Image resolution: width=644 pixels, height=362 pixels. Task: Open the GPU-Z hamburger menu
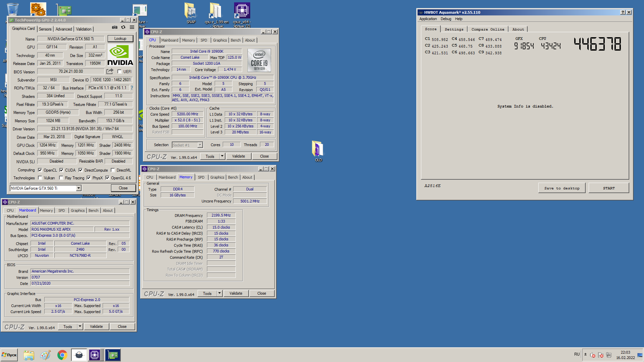[132, 27]
